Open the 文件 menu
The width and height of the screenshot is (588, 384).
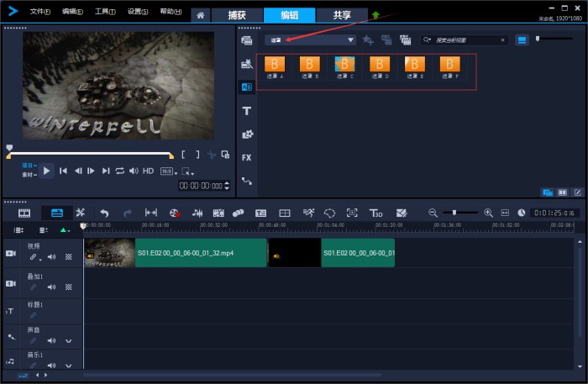coord(39,12)
